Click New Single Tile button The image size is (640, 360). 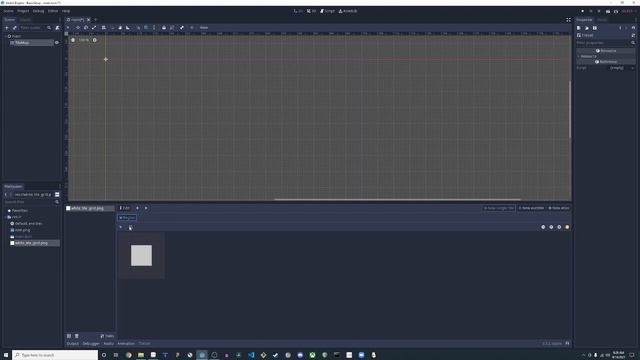pyautogui.click(x=498, y=208)
